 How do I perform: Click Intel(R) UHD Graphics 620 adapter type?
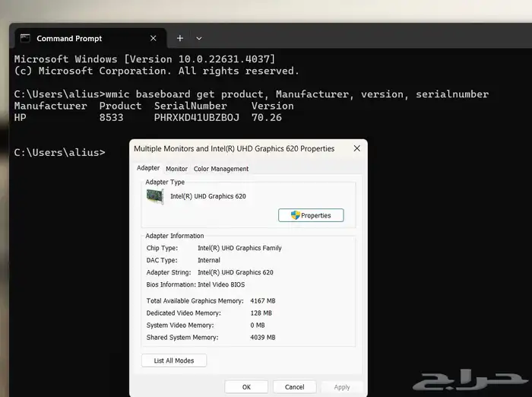(x=208, y=196)
